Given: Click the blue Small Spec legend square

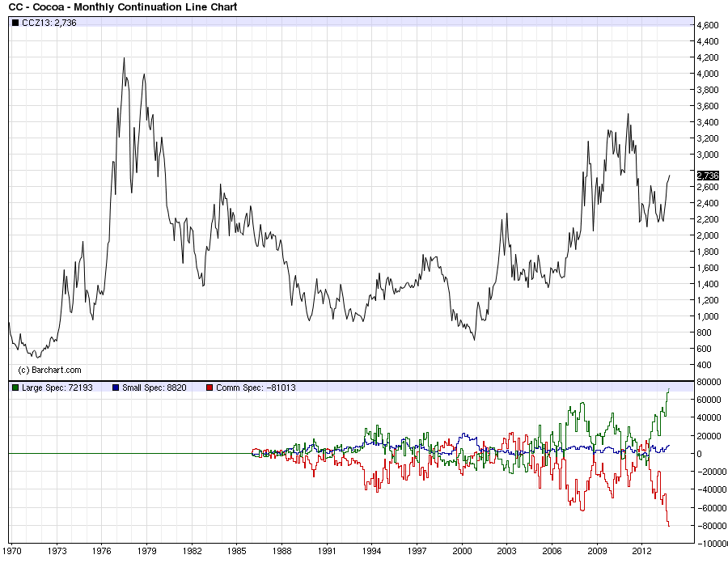Looking at the screenshot, I should coord(116,388).
